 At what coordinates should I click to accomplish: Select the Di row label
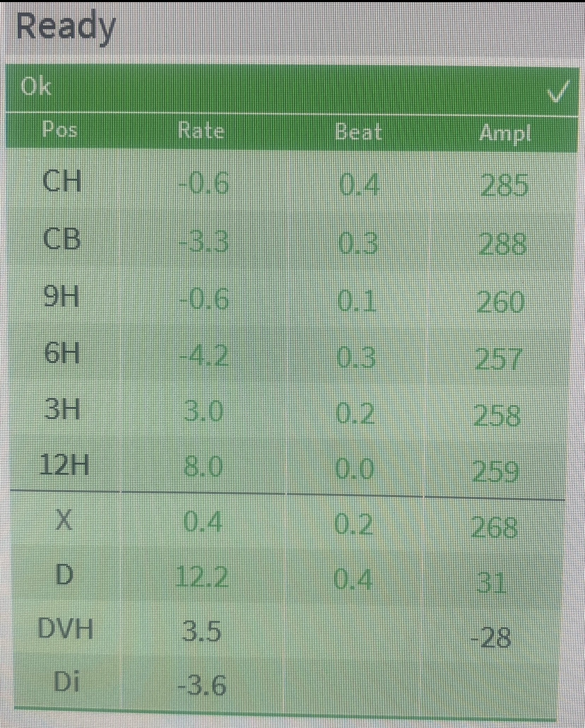pyautogui.click(x=66, y=681)
